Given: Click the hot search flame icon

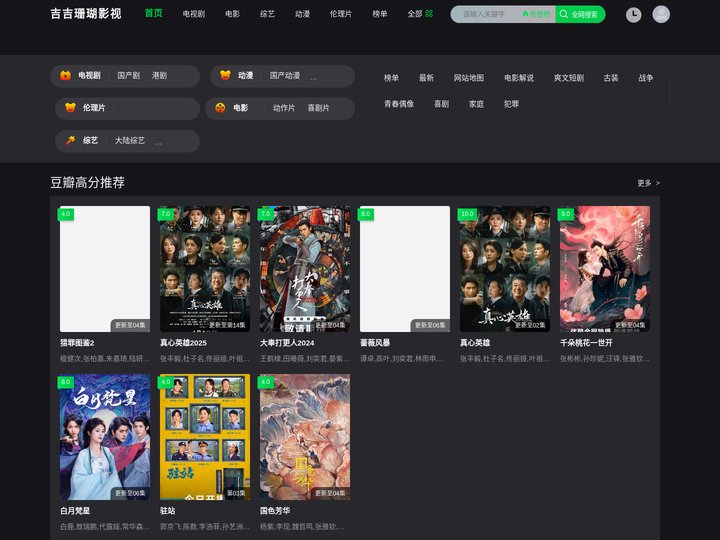Looking at the screenshot, I should coord(525,14).
